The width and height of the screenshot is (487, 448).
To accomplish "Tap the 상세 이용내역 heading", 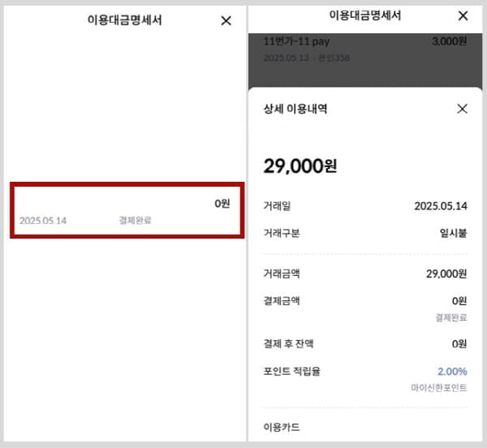I will (295, 109).
